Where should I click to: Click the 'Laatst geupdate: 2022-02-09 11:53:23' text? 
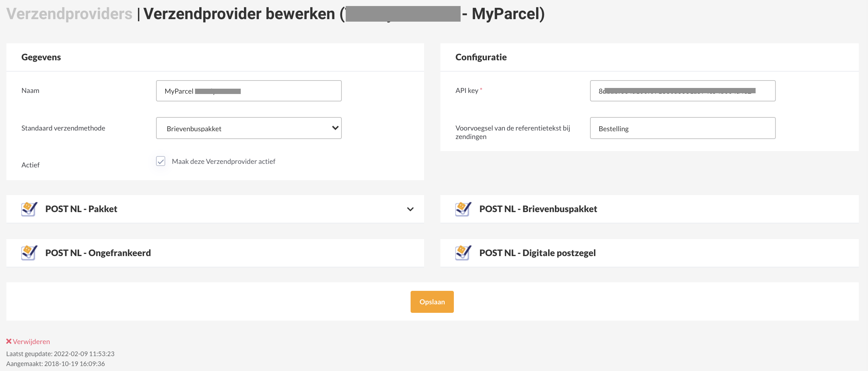60,354
